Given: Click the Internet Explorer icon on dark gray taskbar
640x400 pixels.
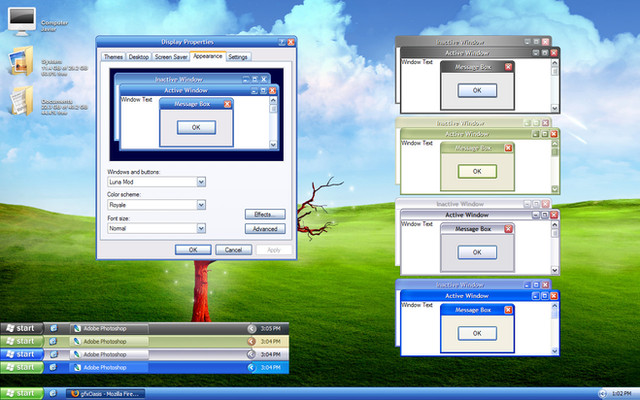Looking at the screenshot, I should point(53,329).
